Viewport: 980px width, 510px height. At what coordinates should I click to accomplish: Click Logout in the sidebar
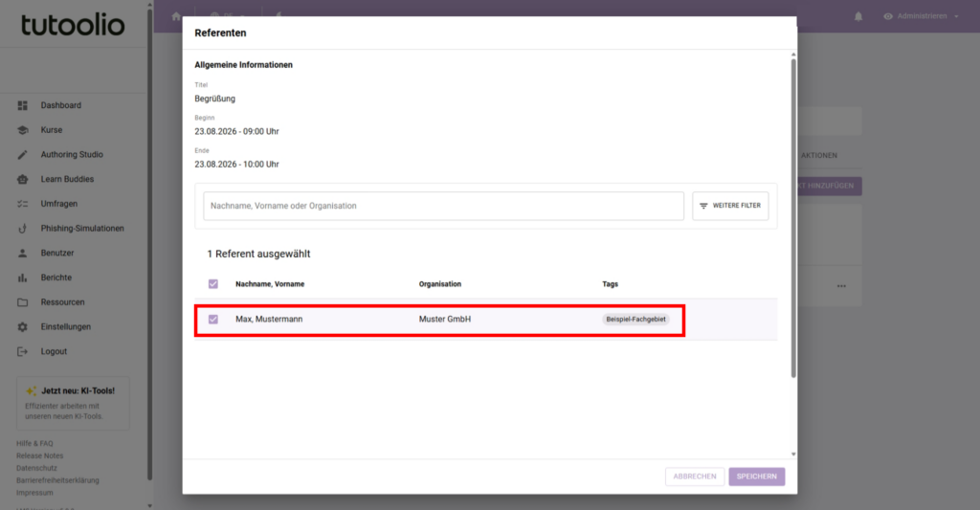point(54,351)
